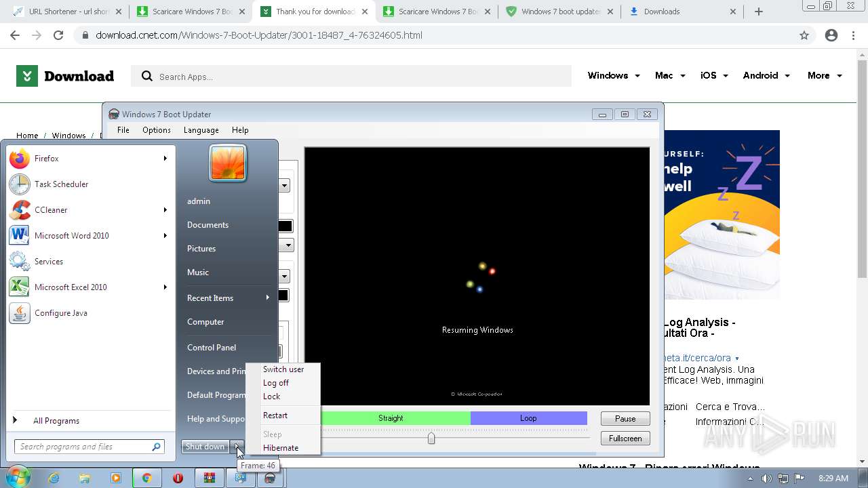Open the Mac dropdown on Download site
Screen dimensions: 868x488
(670, 76)
